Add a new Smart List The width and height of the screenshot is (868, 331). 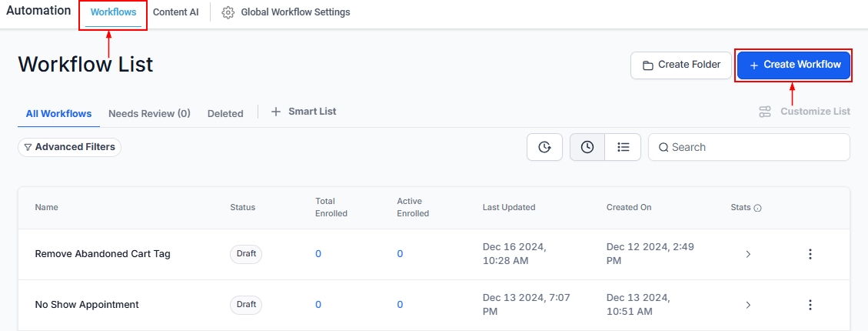[x=304, y=112]
